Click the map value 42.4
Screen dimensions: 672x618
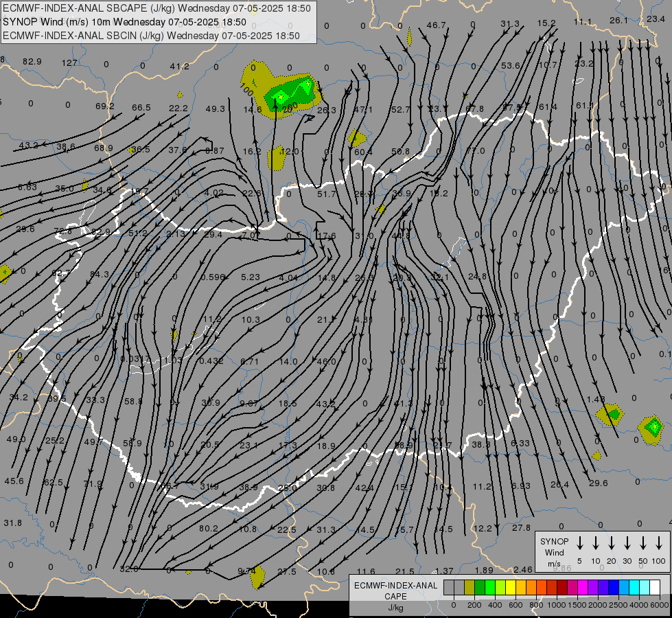click(x=364, y=488)
